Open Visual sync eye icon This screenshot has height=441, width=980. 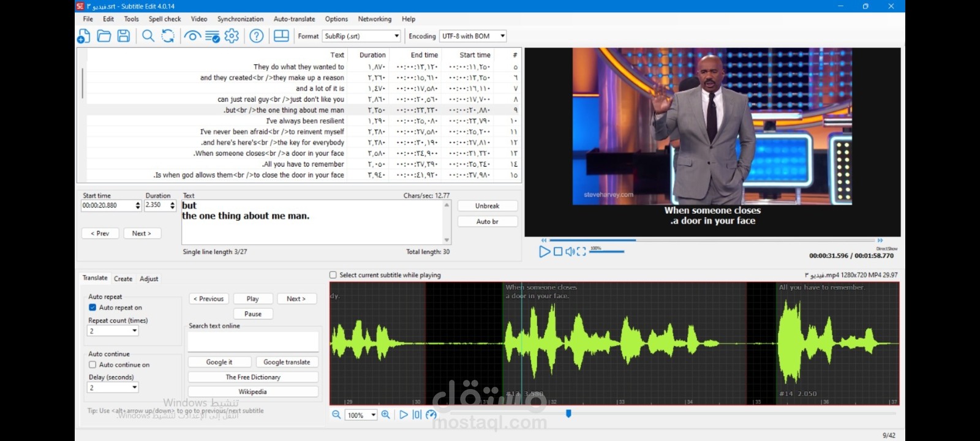[x=192, y=36]
